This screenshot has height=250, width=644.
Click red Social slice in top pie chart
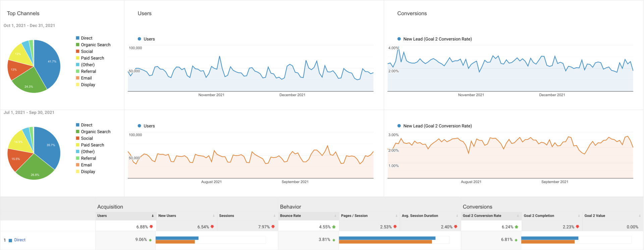click(x=17, y=70)
